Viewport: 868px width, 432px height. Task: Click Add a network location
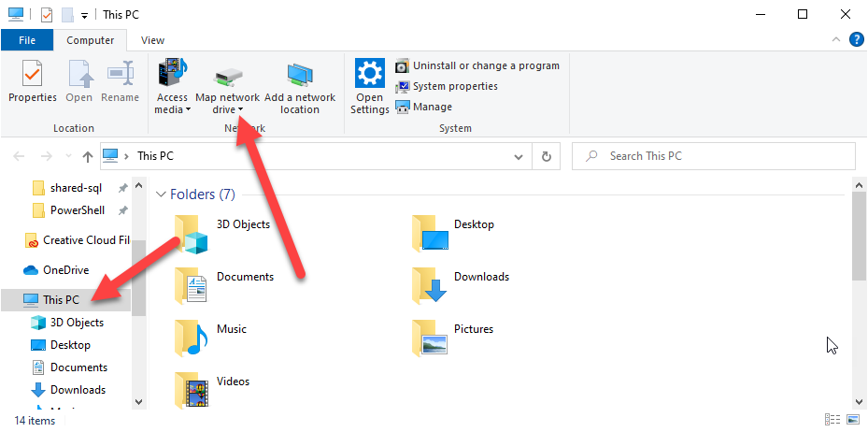(x=300, y=86)
